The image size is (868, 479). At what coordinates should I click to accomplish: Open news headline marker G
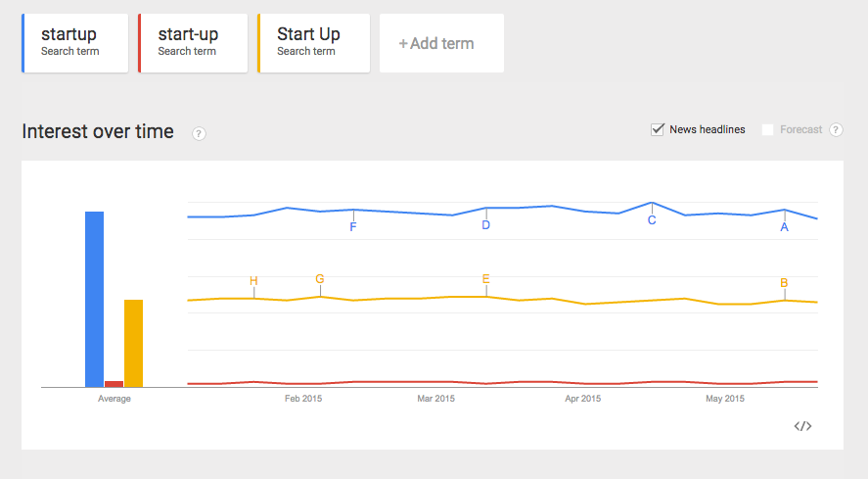pos(320,279)
